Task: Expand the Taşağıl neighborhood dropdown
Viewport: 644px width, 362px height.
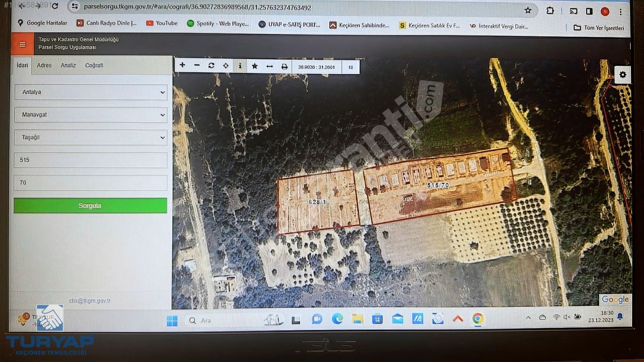Action: click(91, 137)
